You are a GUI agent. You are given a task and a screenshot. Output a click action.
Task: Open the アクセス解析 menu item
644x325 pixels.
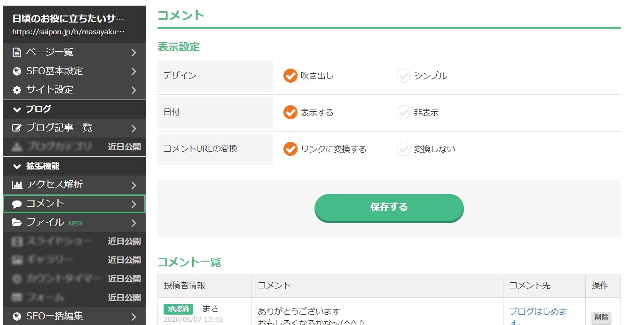pyautogui.click(x=55, y=185)
